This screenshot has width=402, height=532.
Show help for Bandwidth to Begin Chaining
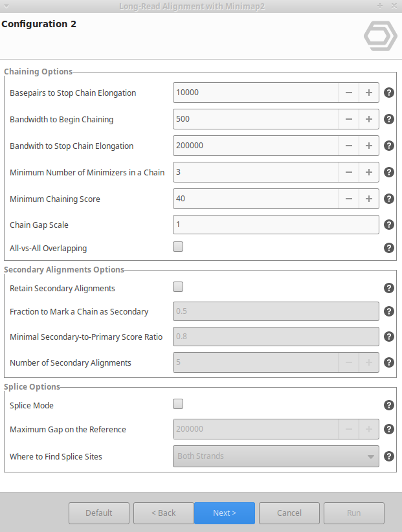coord(389,119)
